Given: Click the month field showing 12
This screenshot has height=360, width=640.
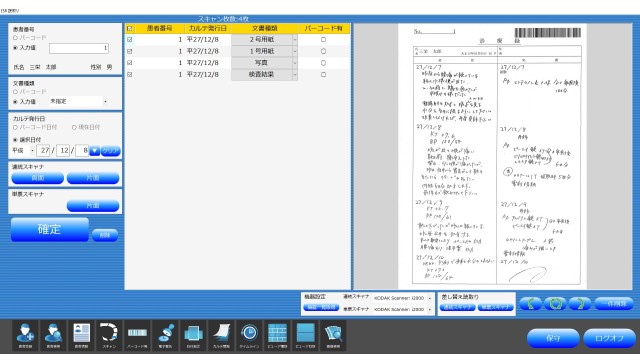Looking at the screenshot, I should click(63, 151).
